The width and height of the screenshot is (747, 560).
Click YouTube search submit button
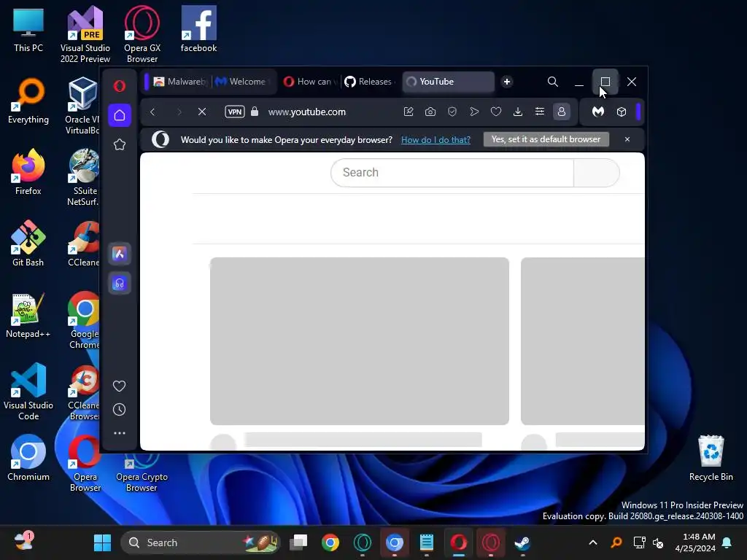[597, 172]
